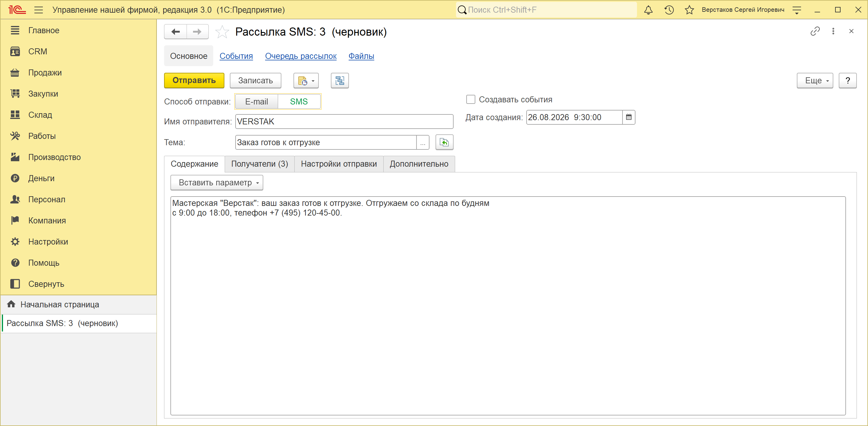Viewport: 868px width, 426px height.
Task: Click the Записать button
Action: pyautogui.click(x=255, y=81)
